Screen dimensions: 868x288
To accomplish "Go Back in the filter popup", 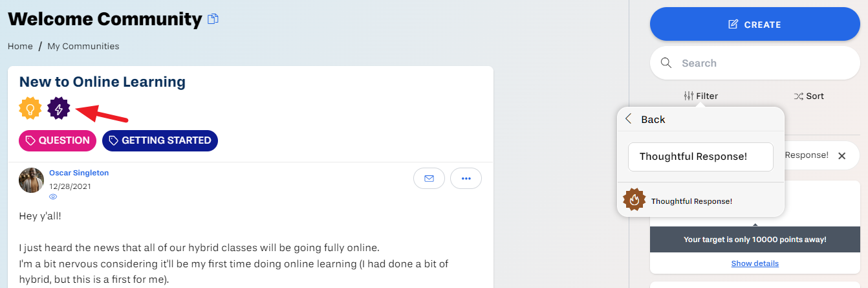I will coord(645,119).
